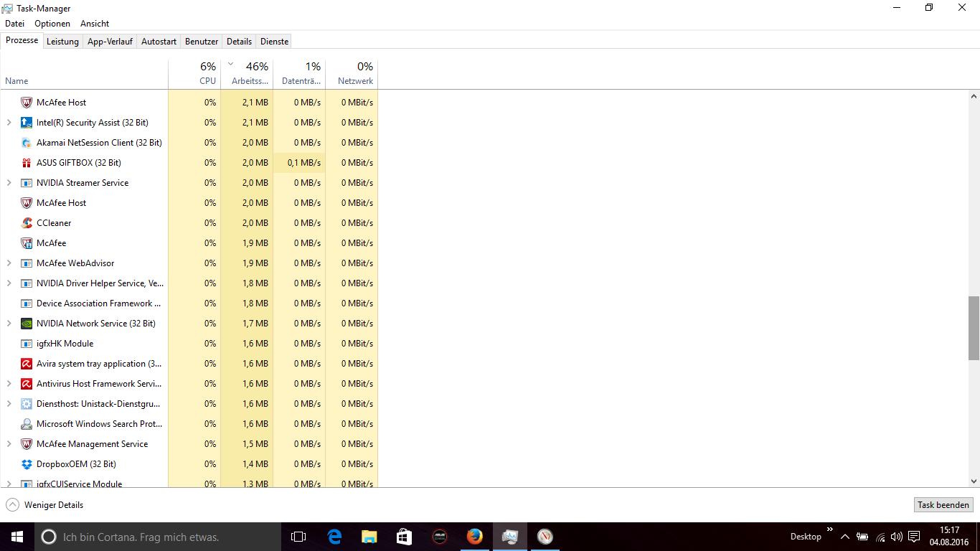Viewport: 980px width, 551px height.
Task: Switch to the Dienste tab
Action: click(x=274, y=42)
